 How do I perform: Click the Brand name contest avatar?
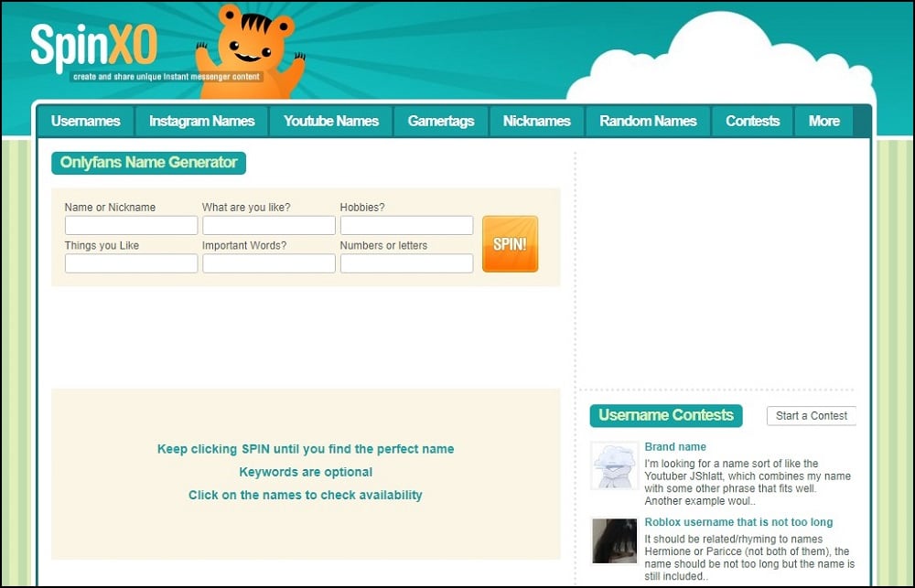(614, 465)
